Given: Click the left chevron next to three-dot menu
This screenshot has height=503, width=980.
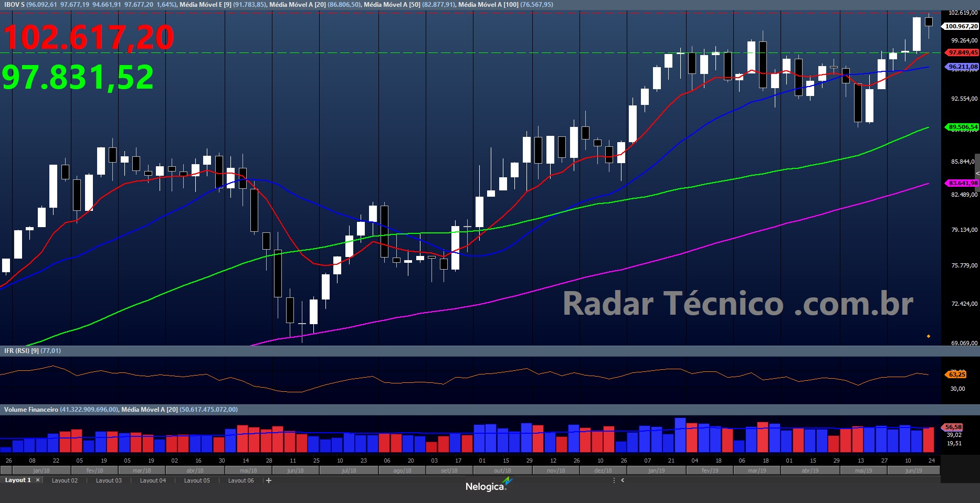Looking at the screenshot, I should point(623,480).
